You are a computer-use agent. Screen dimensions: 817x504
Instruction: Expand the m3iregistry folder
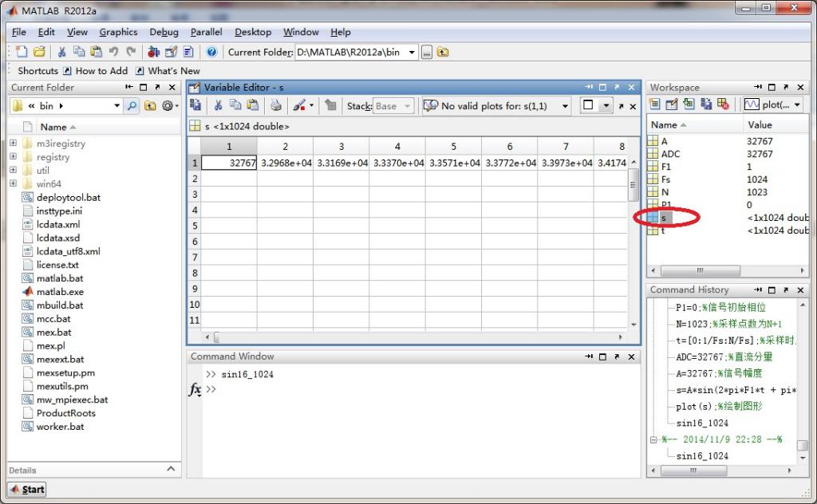coord(13,143)
